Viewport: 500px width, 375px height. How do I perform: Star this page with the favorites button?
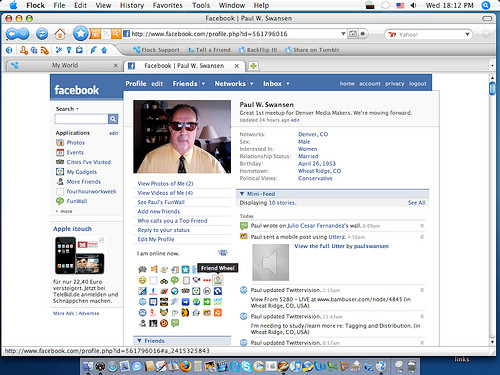(x=80, y=33)
